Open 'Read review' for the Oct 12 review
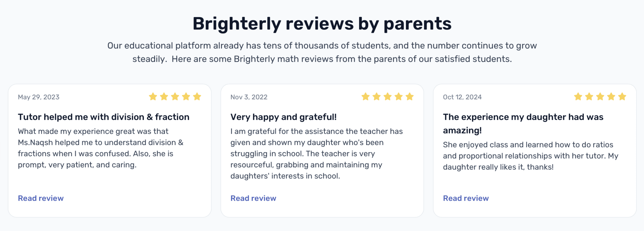The height and width of the screenshot is (231, 644). [x=466, y=198]
